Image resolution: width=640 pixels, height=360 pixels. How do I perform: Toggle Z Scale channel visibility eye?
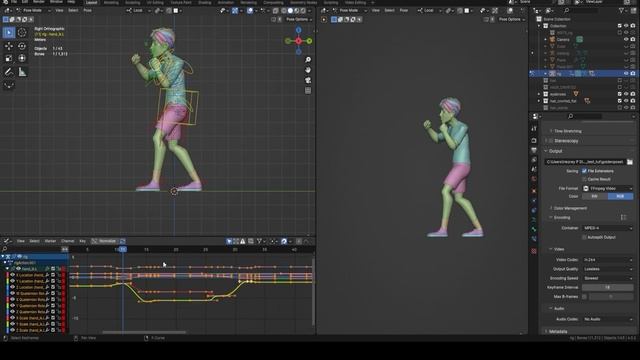point(12,330)
